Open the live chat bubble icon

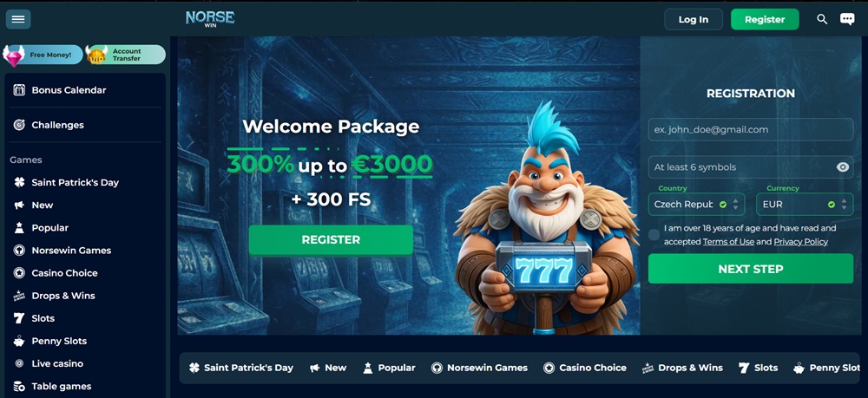coord(847,19)
